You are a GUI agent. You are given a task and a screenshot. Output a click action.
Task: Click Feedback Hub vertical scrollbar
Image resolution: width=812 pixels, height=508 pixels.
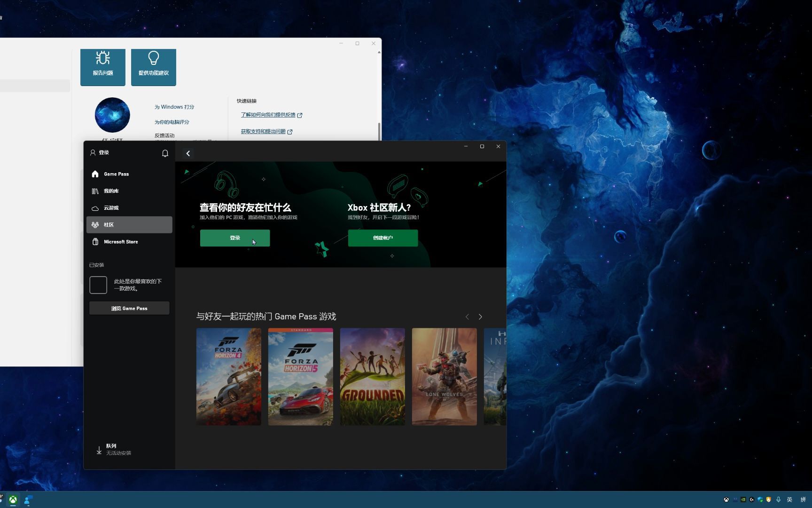(379, 131)
